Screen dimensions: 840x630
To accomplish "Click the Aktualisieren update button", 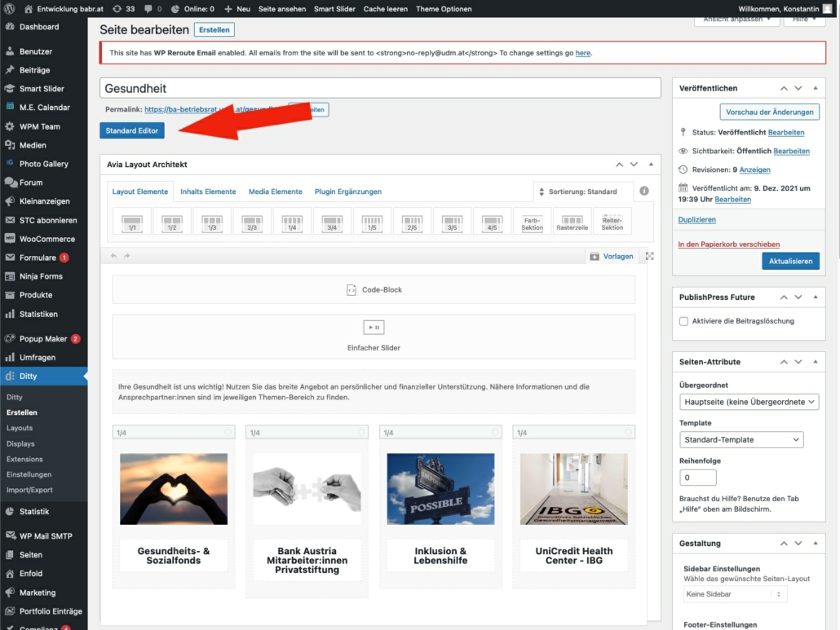I will 790,261.
